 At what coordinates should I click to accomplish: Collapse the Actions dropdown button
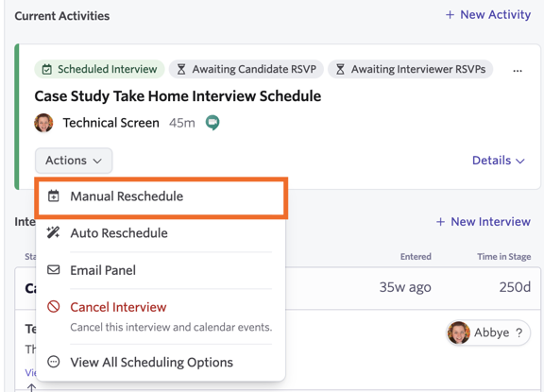(74, 161)
